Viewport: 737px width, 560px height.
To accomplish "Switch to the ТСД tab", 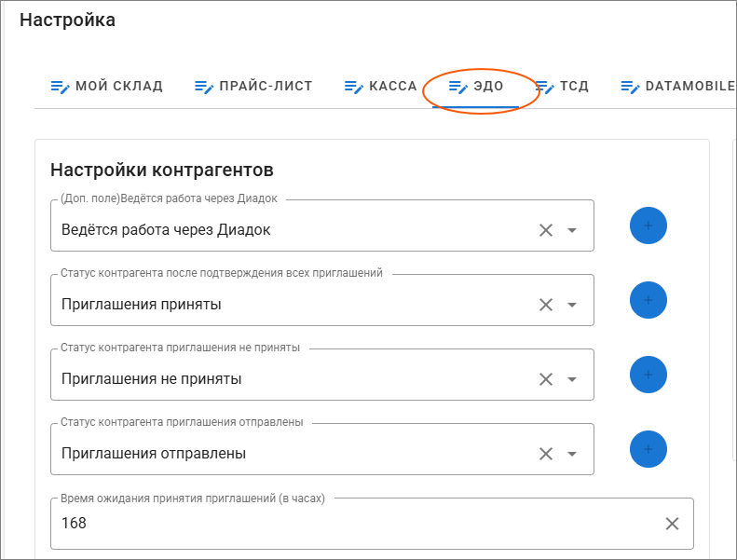I will (x=562, y=87).
